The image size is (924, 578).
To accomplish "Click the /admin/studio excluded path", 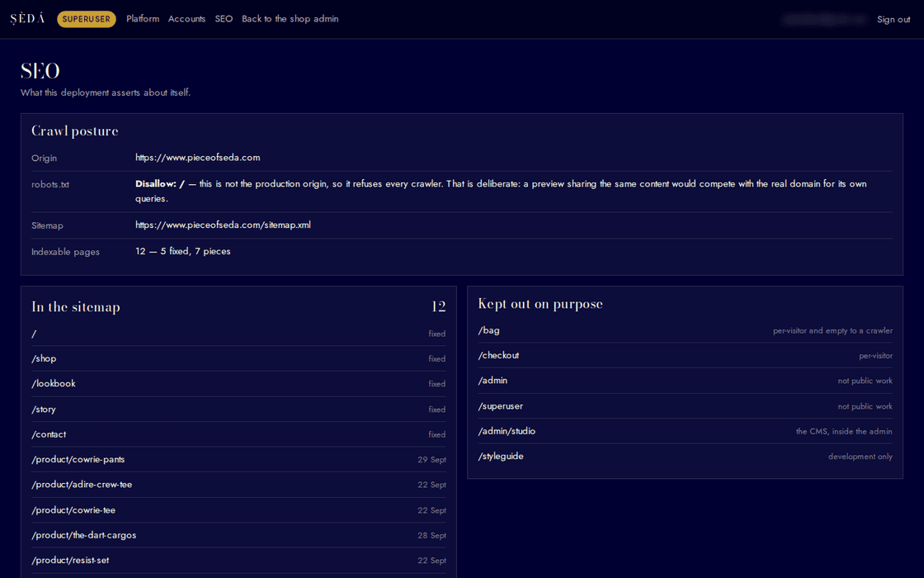I will click(507, 431).
